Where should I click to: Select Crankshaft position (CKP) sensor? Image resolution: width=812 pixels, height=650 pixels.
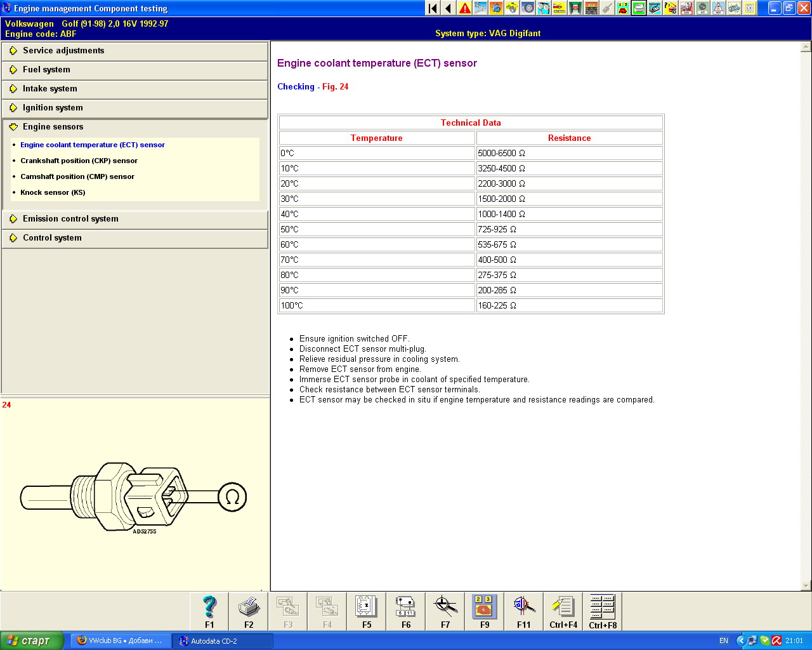[79, 161]
